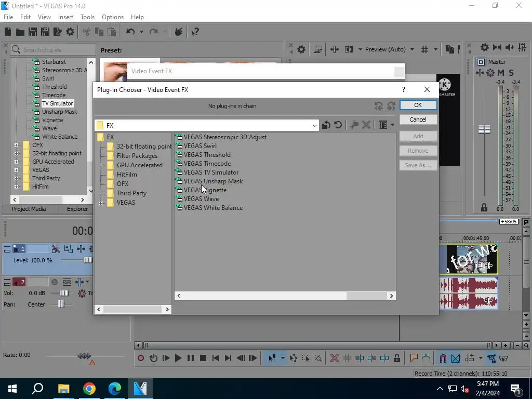
Task: Click Go To End transport button
Action: (228, 358)
